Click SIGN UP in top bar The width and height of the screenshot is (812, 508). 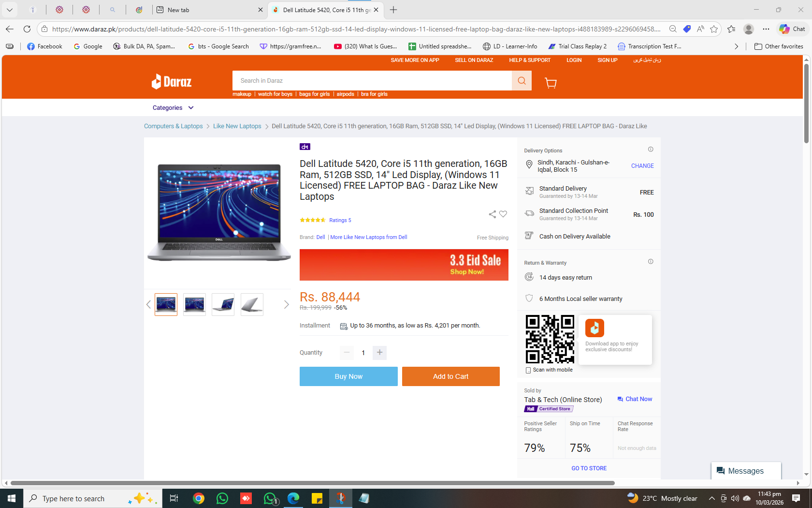click(x=608, y=60)
